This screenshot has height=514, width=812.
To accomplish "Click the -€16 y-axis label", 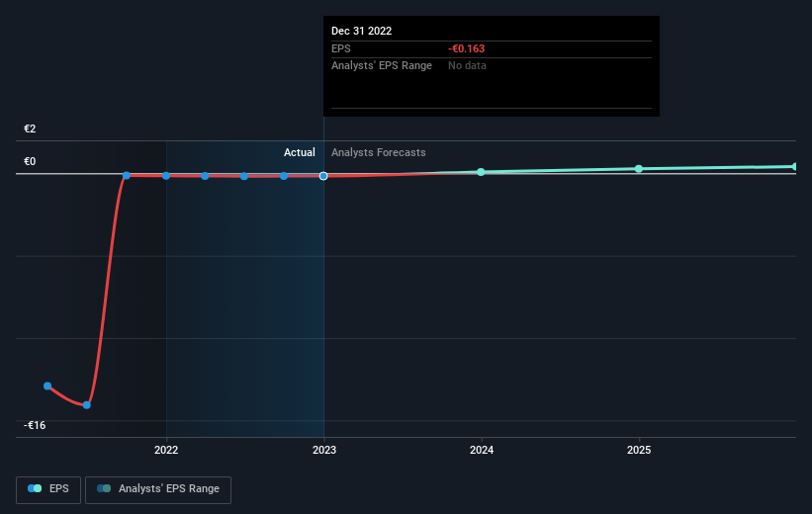I will [35, 425].
